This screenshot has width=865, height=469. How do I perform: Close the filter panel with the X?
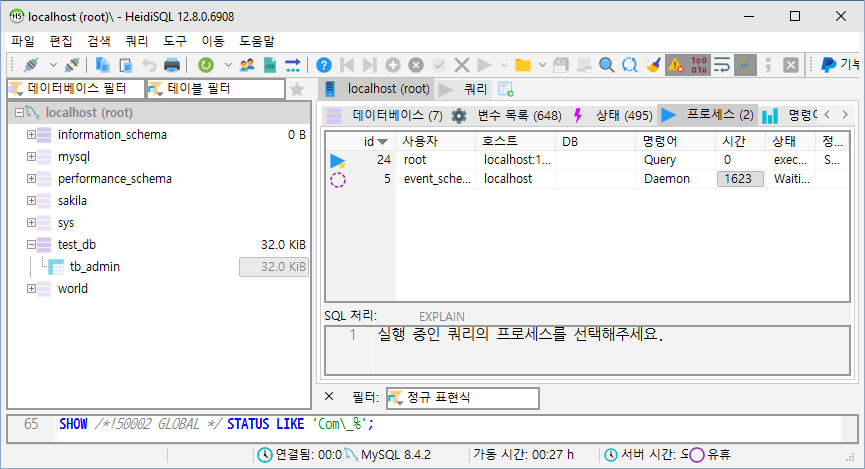329,396
